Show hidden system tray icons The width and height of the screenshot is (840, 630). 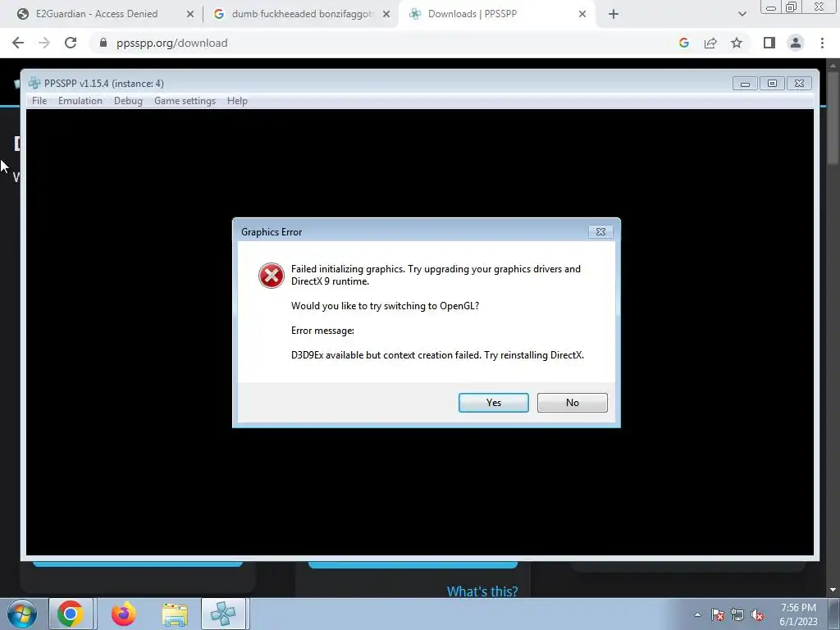pos(697,614)
